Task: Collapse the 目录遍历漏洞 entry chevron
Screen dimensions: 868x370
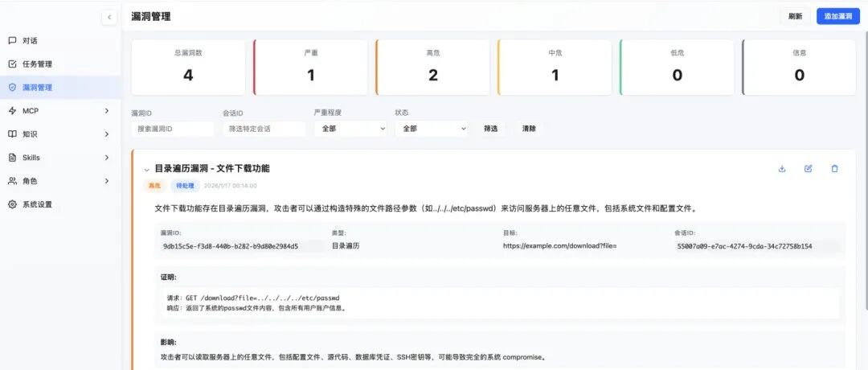Action: pos(147,170)
